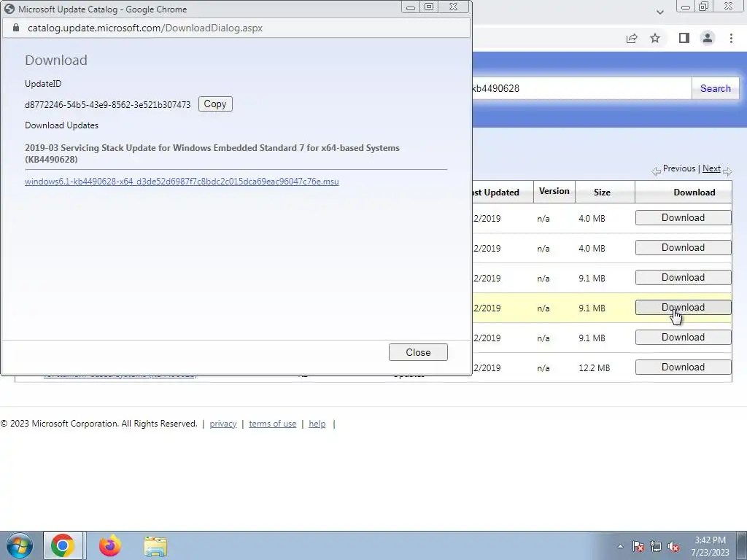Open Windows Start button
This screenshot has width=747, height=560.
pyautogui.click(x=20, y=545)
